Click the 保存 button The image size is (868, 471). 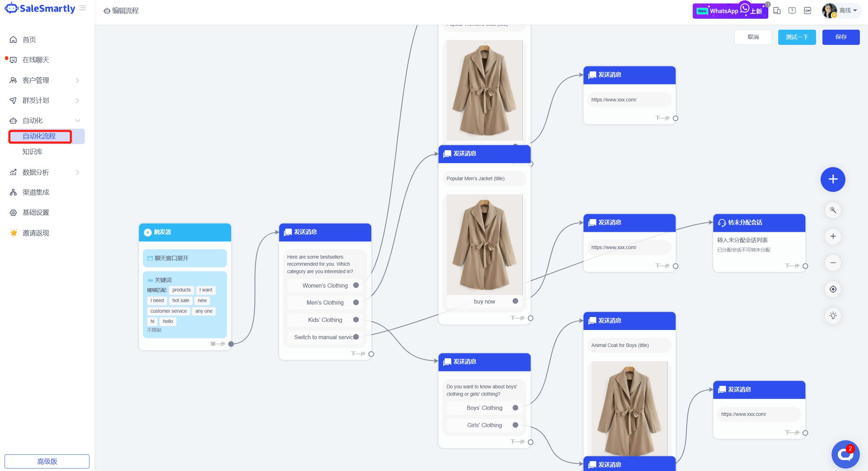(x=840, y=37)
